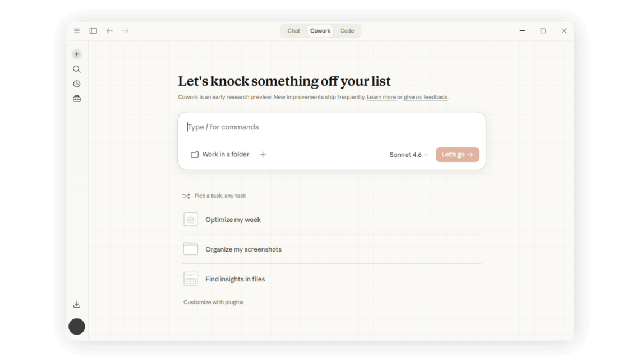644x362 pixels.
Task: Click the download icon in sidebar
Action: tap(77, 304)
